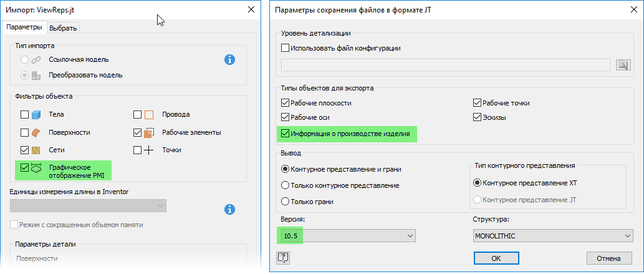Image resolution: width=644 pixels, height=274 pixels.
Task: Click the Сети mesh icon
Action: pyautogui.click(x=37, y=150)
